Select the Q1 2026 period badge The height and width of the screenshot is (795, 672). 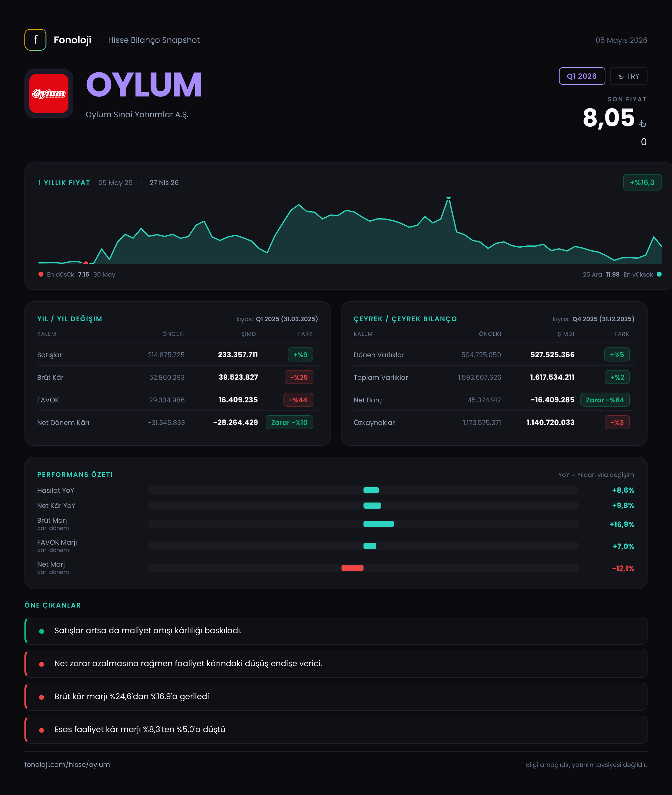(582, 76)
